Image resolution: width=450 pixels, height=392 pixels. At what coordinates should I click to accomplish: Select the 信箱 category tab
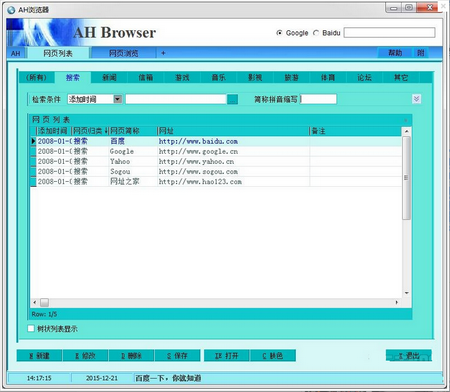click(146, 78)
